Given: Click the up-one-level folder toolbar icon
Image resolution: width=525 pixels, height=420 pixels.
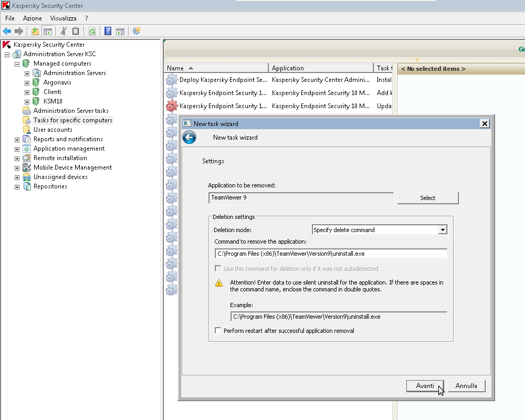Looking at the screenshot, I should point(35,31).
